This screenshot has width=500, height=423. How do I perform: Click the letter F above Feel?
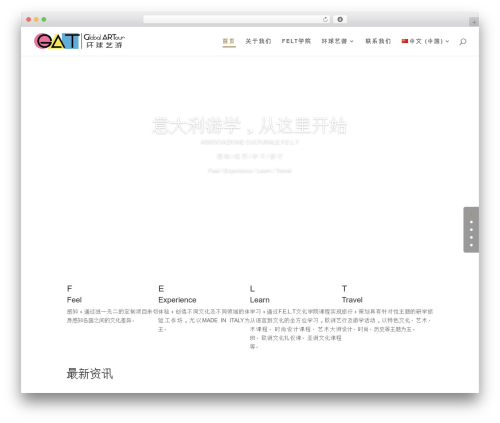tap(69, 288)
